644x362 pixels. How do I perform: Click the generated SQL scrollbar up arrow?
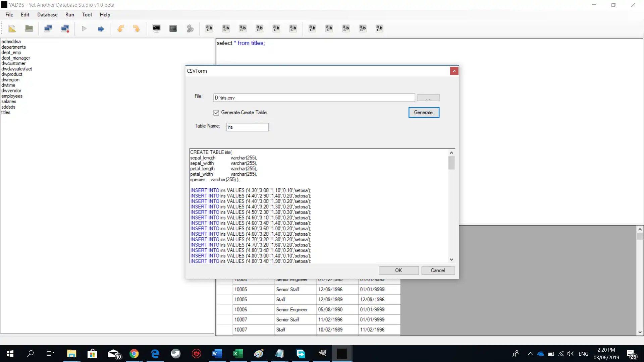click(451, 153)
